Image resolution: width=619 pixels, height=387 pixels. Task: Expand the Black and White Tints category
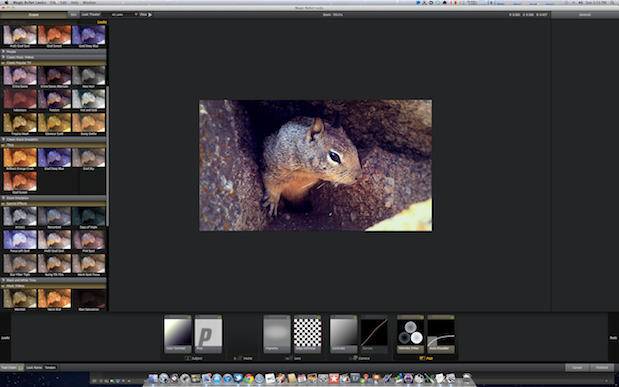point(53,280)
